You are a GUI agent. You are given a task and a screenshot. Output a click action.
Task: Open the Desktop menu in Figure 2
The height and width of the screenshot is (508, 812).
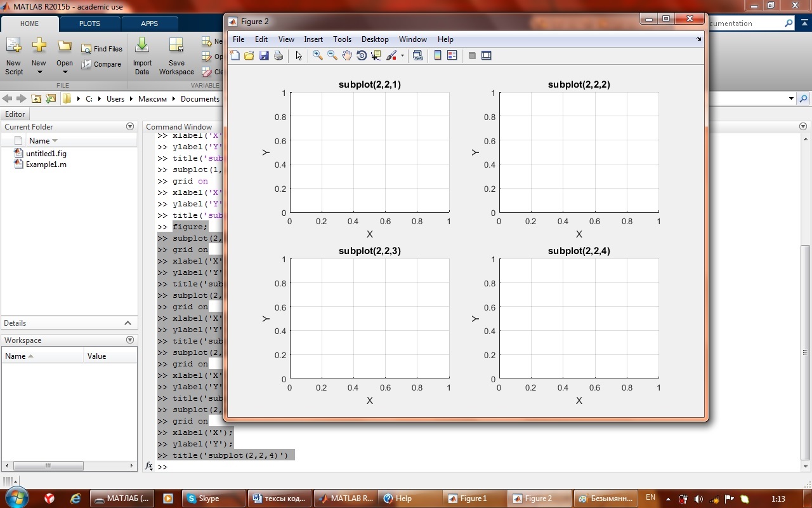point(375,39)
